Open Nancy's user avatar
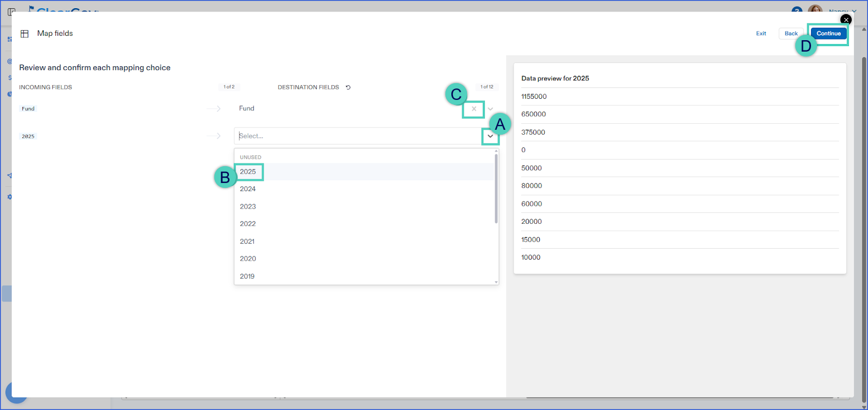The image size is (868, 410). pos(815,9)
